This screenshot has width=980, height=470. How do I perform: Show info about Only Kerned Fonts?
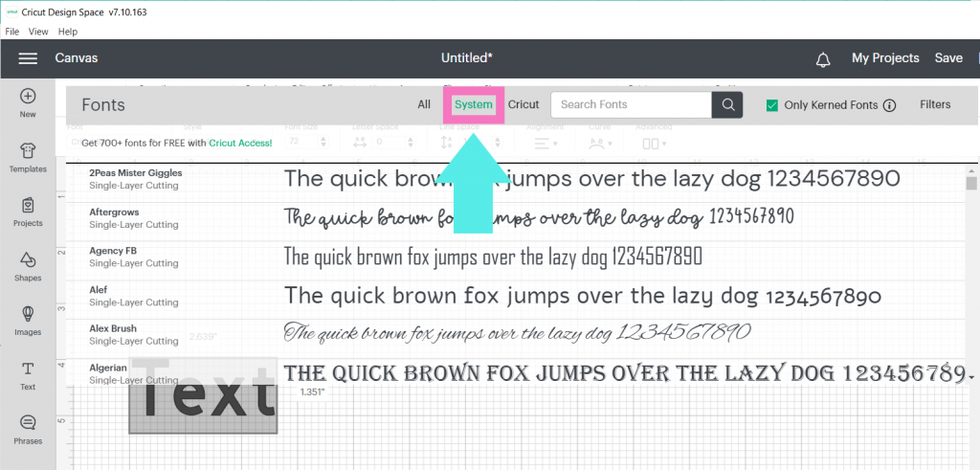(889, 105)
